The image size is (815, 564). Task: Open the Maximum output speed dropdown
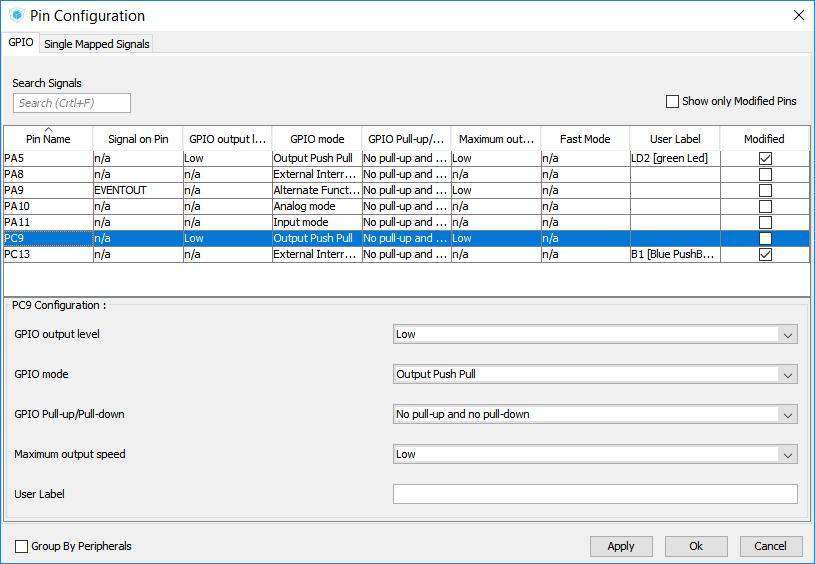(787, 455)
